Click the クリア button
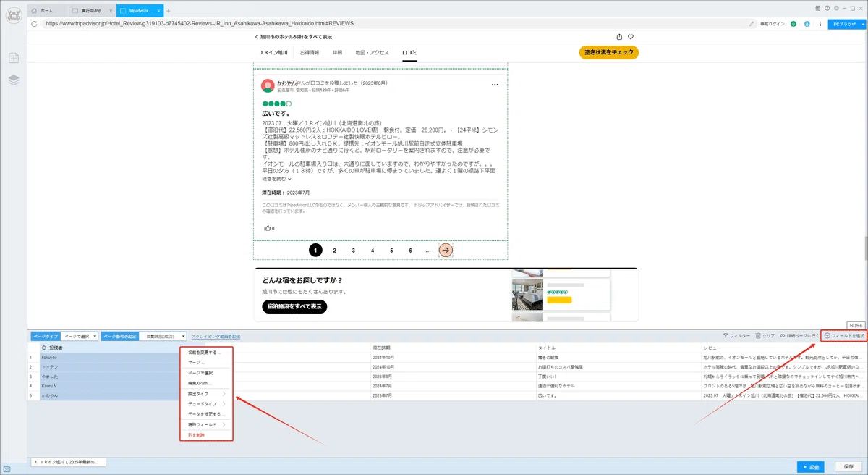The width and height of the screenshot is (868, 475). coord(765,336)
